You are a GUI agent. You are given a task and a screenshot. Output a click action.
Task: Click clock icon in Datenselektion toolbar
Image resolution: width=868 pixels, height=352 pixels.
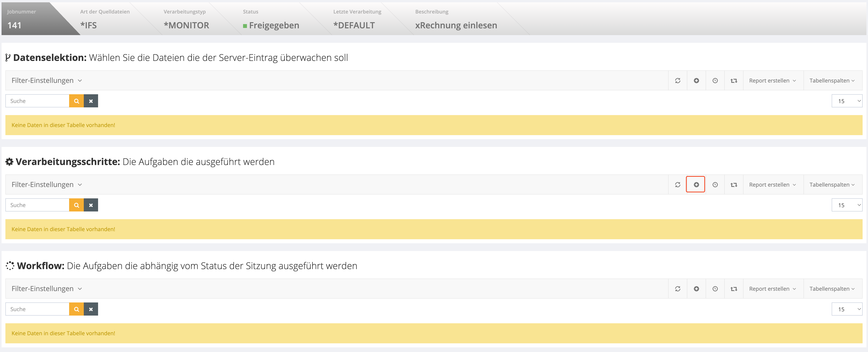pyautogui.click(x=715, y=80)
